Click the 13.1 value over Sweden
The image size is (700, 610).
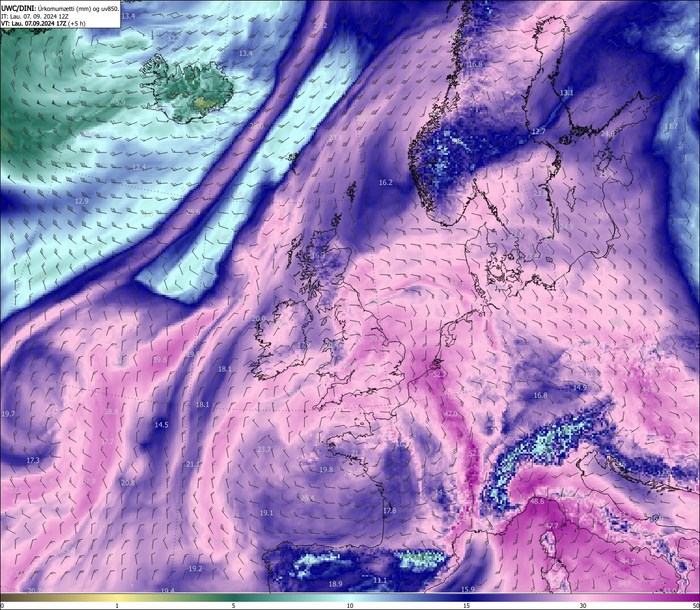coord(567,93)
